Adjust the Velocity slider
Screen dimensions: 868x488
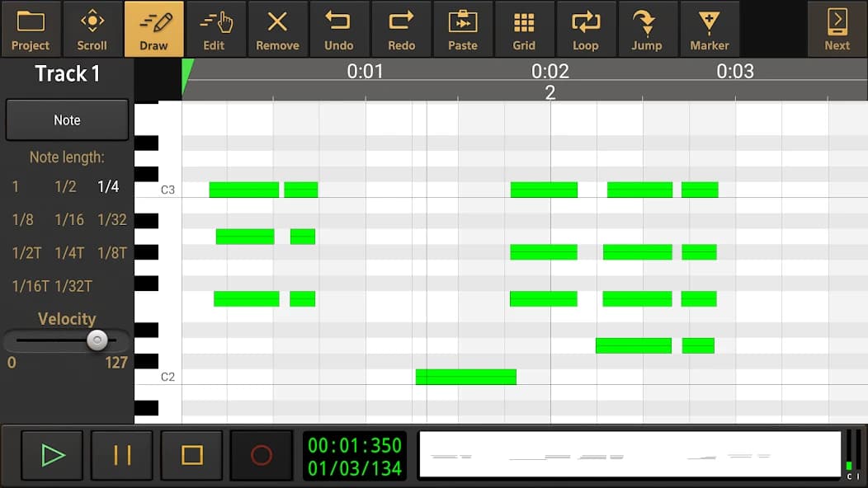click(97, 340)
